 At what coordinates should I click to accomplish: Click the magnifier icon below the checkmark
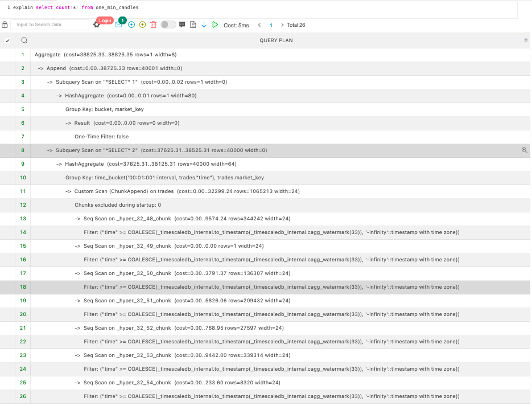(x=23, y=40)
